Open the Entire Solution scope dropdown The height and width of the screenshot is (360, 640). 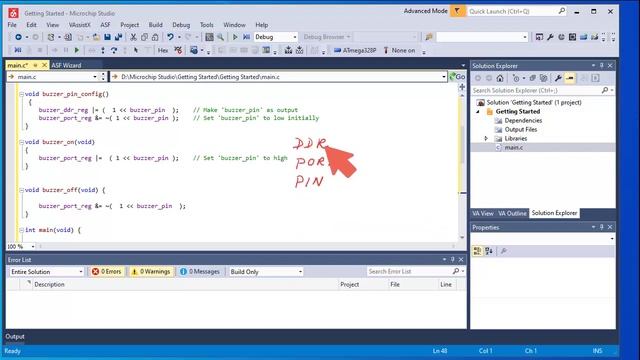[x=80, y=272]
